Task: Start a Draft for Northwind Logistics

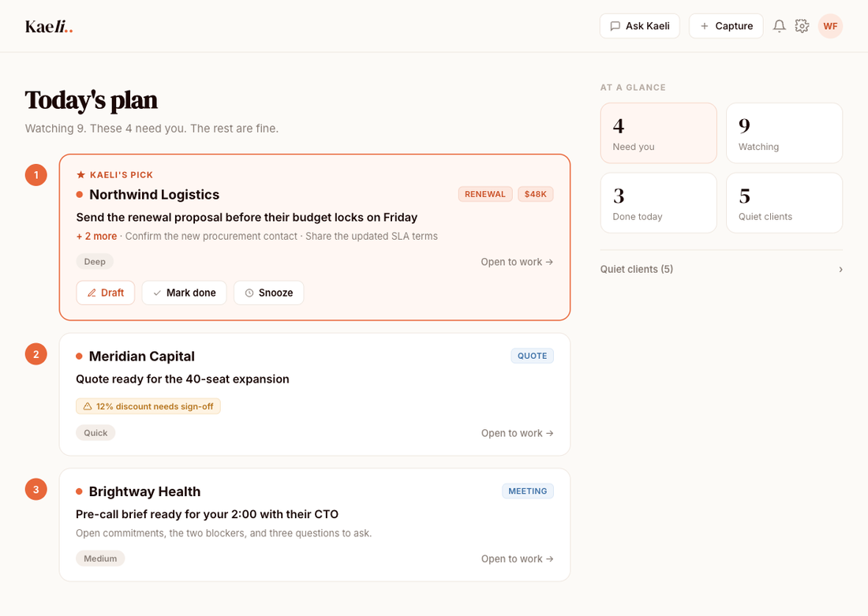Action: click(105, 293)
